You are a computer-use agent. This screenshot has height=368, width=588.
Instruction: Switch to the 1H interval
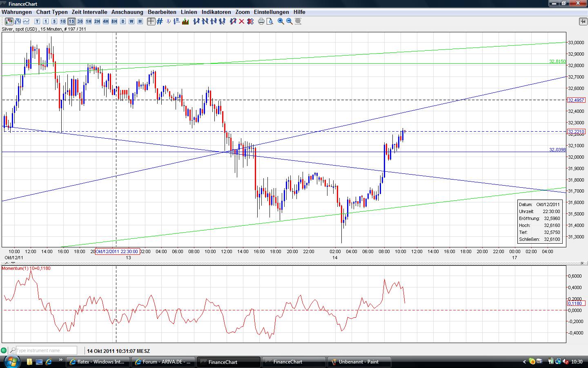(89, 21)
